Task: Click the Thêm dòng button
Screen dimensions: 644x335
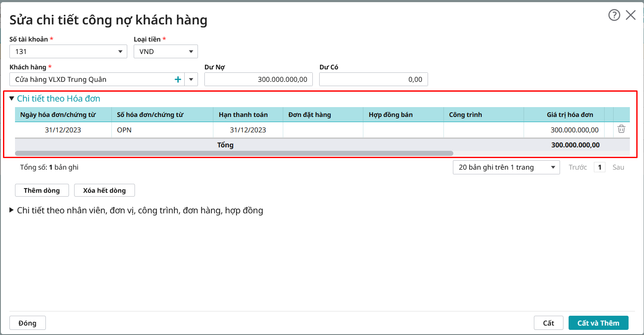Action: (x=42, y=190)
